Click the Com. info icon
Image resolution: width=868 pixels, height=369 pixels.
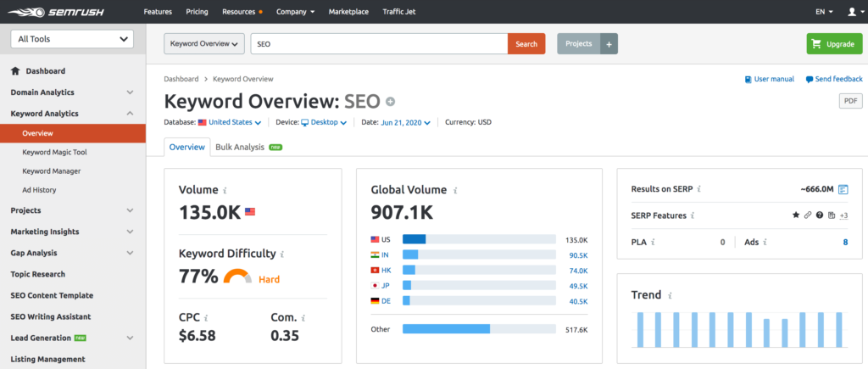click(x=303, y=318)
